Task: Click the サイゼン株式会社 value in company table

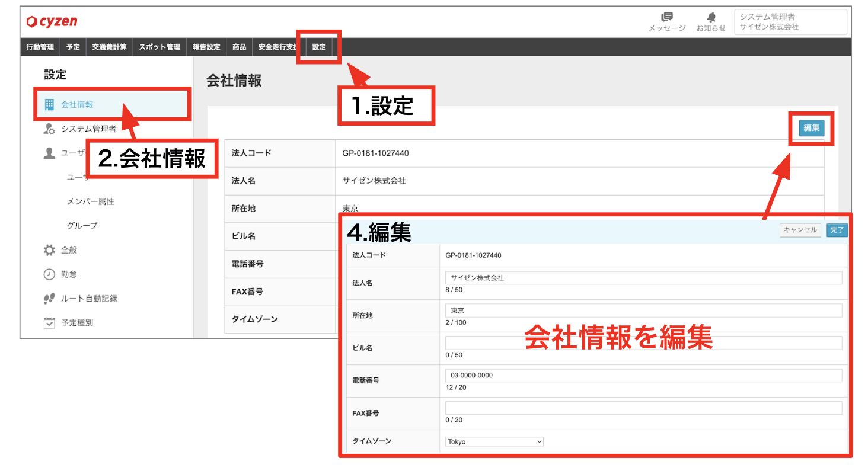Action: click(x=374, y=181)
